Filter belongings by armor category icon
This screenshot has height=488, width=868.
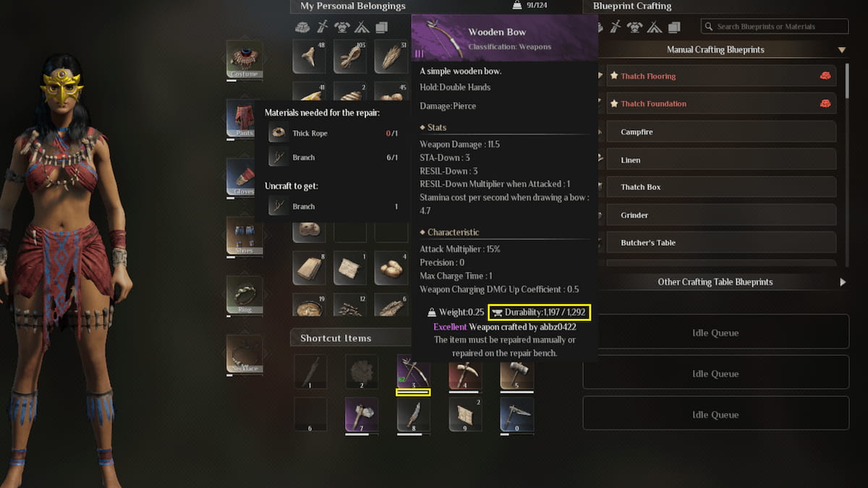click(x=342, y=27)
